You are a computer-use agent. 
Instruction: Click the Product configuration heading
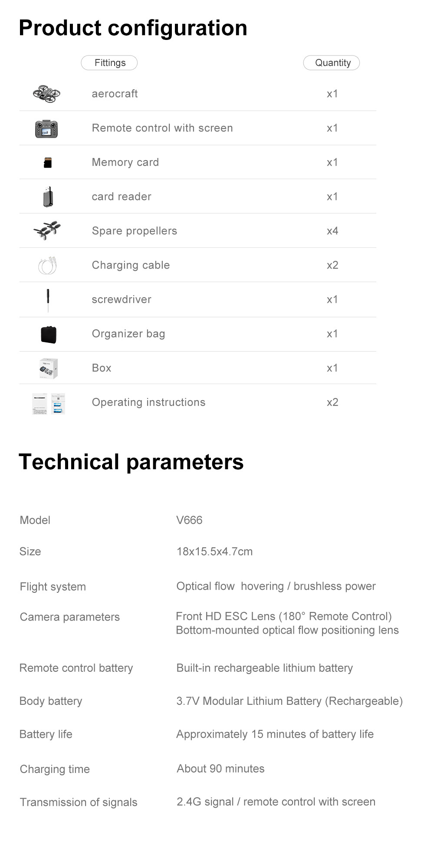pos(133,28)
